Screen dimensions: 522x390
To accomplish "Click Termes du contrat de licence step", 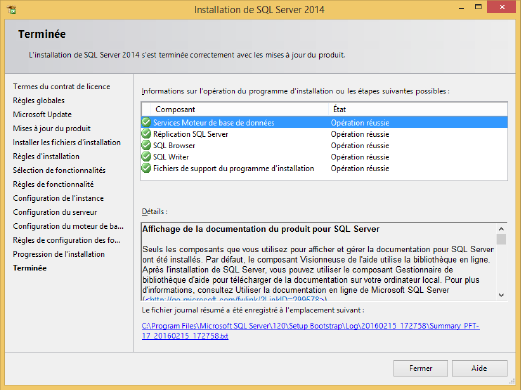I will click(62, 86).
